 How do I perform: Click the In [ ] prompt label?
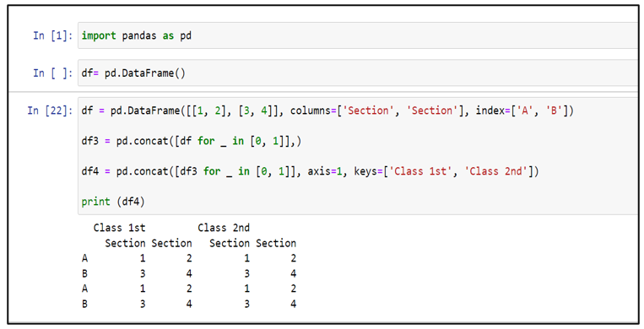pos(52,73)
